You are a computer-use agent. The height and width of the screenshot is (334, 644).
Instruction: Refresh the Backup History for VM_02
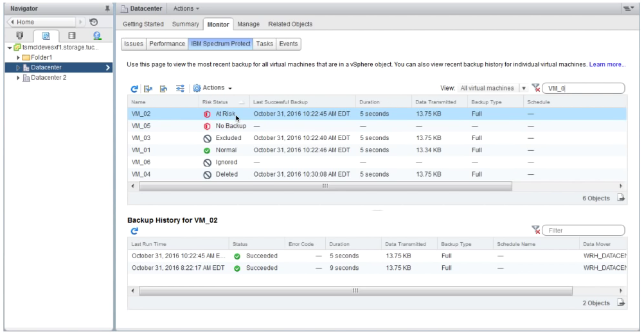click(134, 231)
